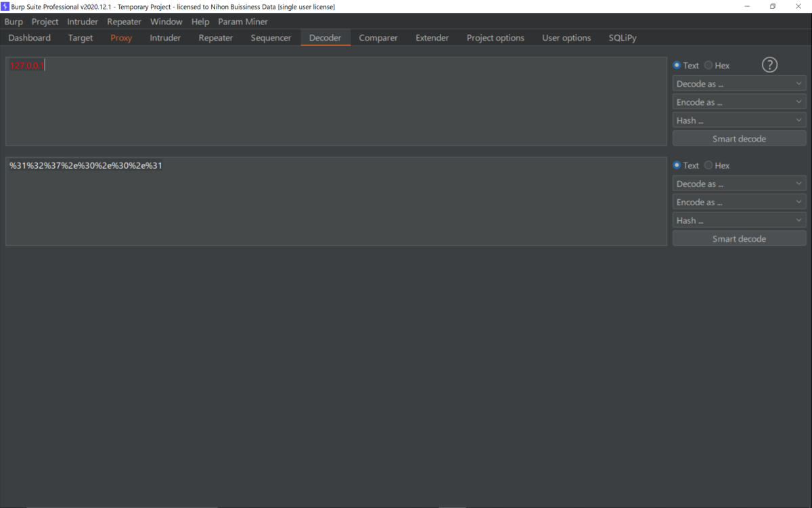Select Text radio for the first decoder box
Image resolution: width=812 pixels, height=508 pixels.
click(x=677, y=66)
